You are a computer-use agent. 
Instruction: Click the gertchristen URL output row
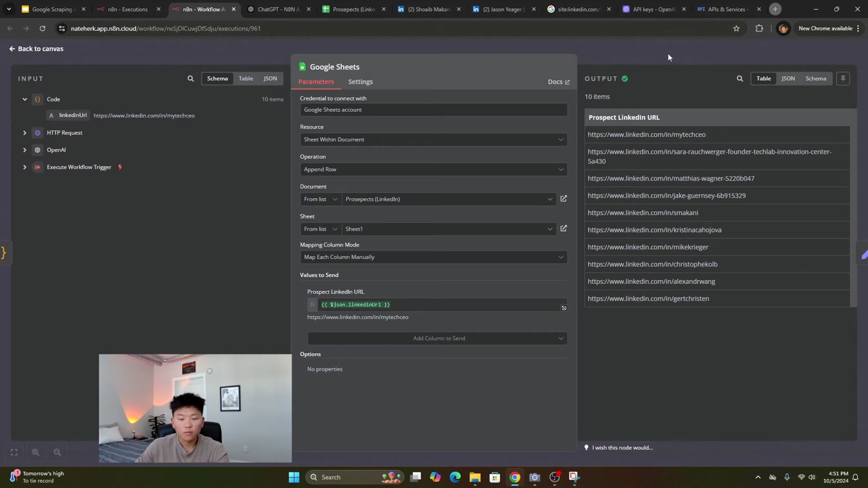point(717,299)
